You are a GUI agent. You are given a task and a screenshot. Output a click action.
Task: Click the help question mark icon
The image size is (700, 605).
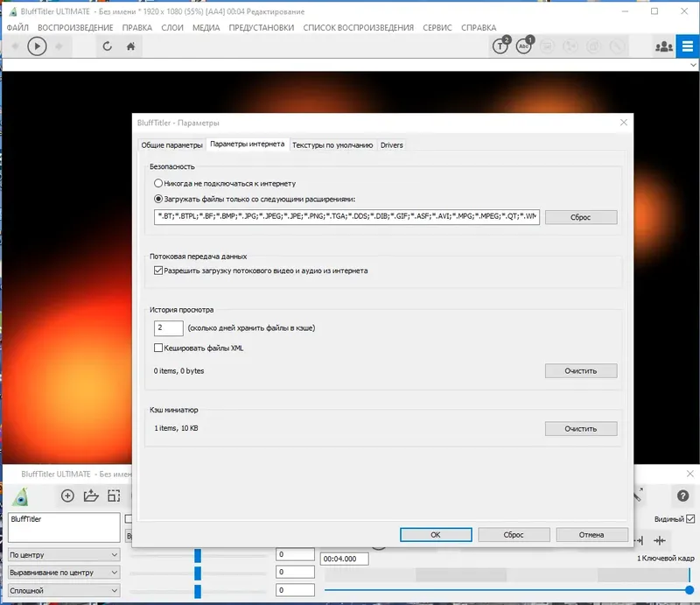point(682,496)
